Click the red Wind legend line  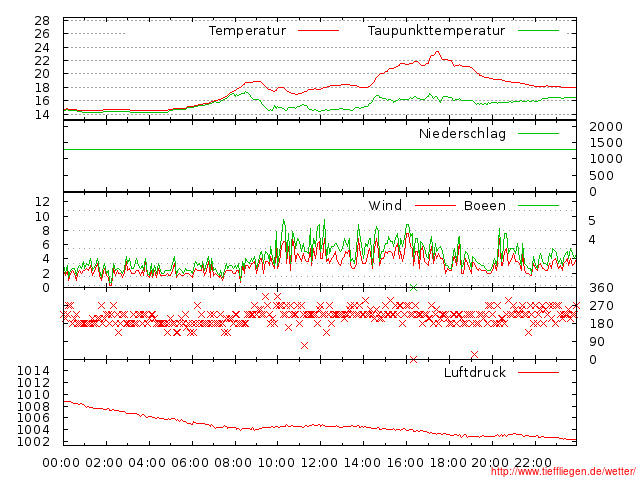click(435, 205)
